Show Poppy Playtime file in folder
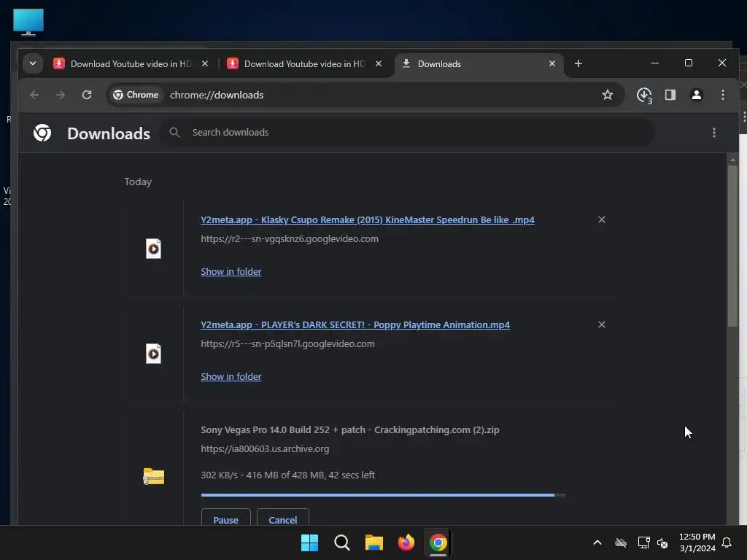Screen dimensions: 747x560 [x=231, y=376]
